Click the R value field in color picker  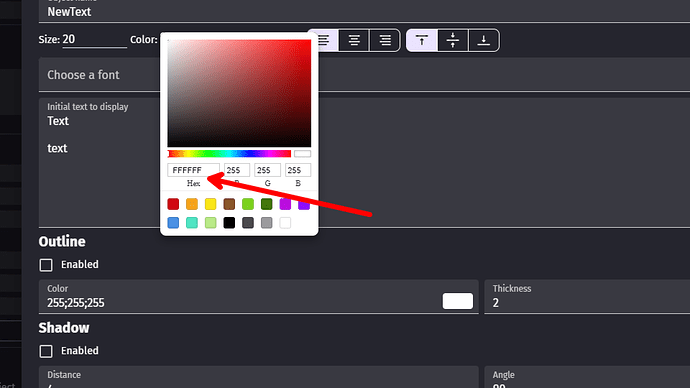[x=237, y=170]
